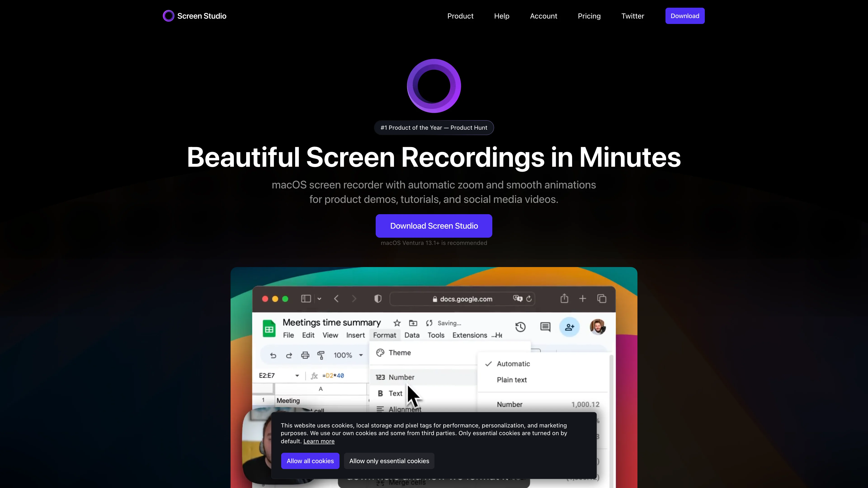Open the Format menu in Sheets
This screenshot has height=488, width=868.
384,335
